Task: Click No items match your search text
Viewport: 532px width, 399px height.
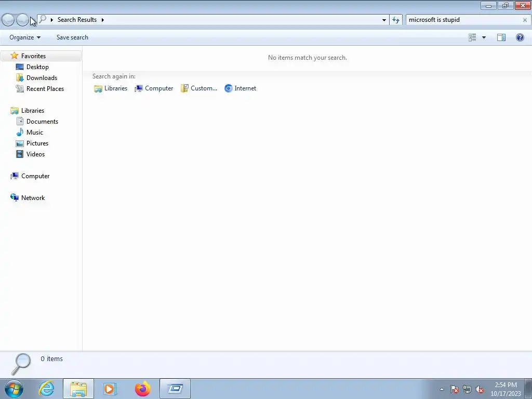Action: tap(308, 58)
